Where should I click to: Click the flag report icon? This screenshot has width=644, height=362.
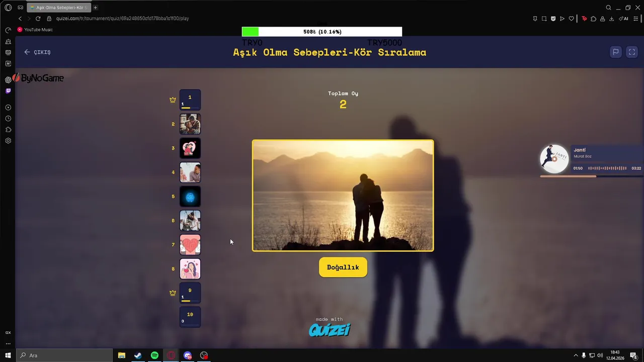(615, 52)
